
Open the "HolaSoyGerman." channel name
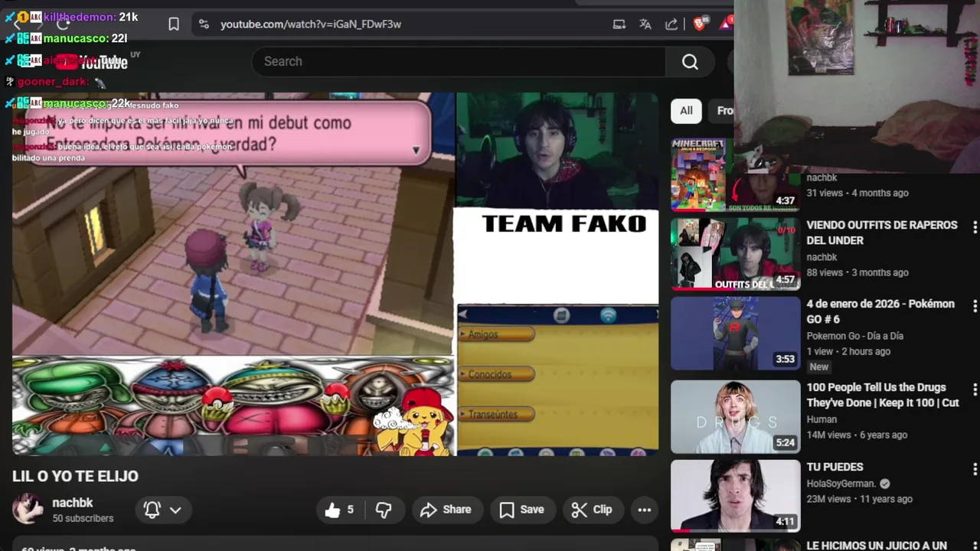[x=841, y=484]
